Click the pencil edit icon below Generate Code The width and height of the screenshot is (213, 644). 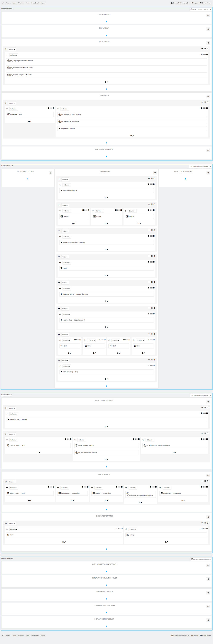pos(31,122)
